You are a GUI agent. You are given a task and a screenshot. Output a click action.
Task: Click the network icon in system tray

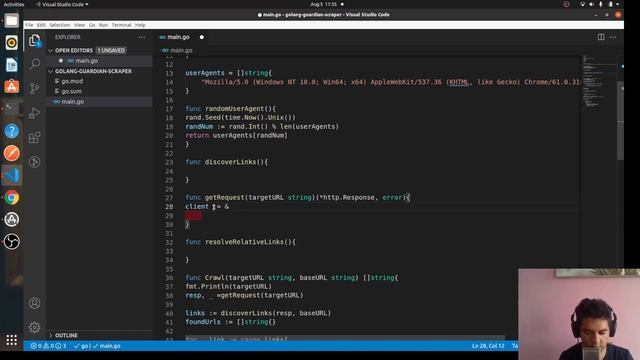582,4
